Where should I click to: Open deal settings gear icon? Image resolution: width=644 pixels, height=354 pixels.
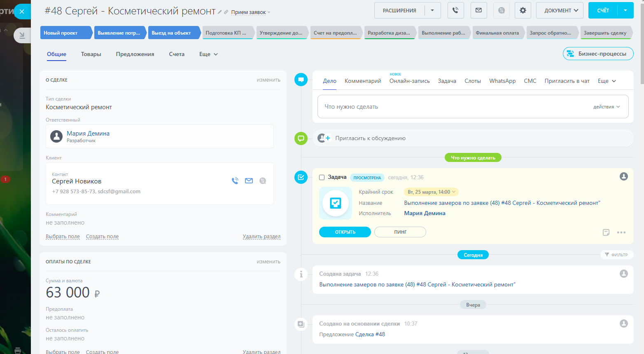tap(523, 10)
